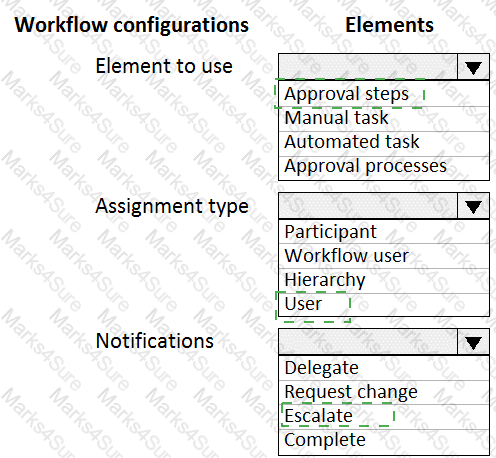Select the Complete notification option
This screenshot has height=458, width=496.
[384, 441]
